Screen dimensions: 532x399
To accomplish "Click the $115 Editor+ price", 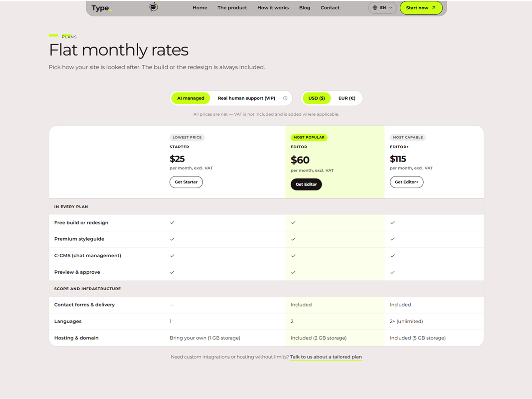I will (x=398, y=159).
